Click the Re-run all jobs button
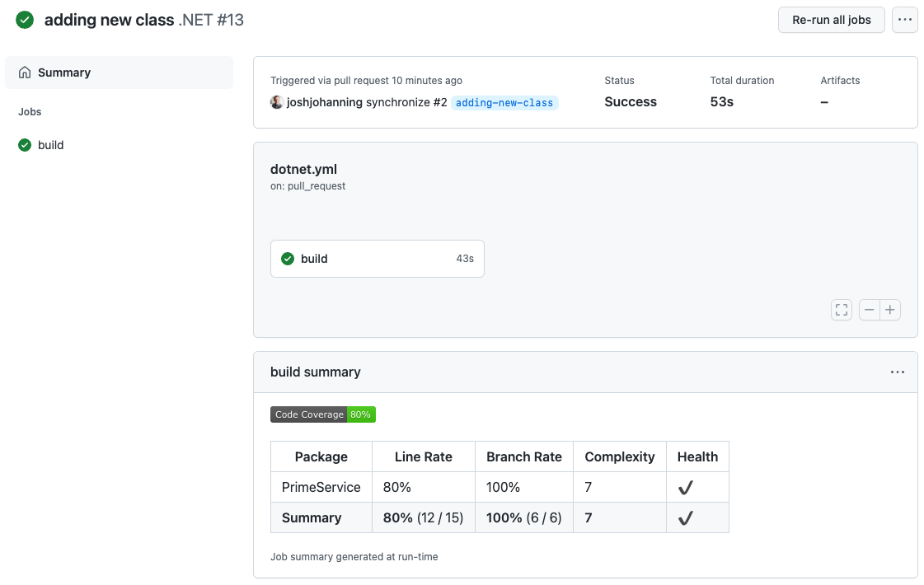Viewport: 924px width, 585px height. 831,20
